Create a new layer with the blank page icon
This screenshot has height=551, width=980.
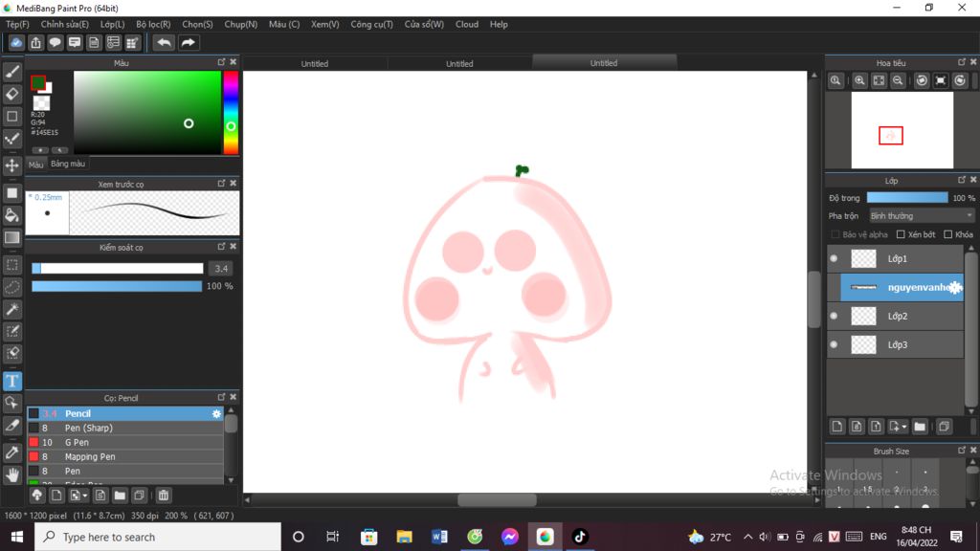tap(836, 427)
